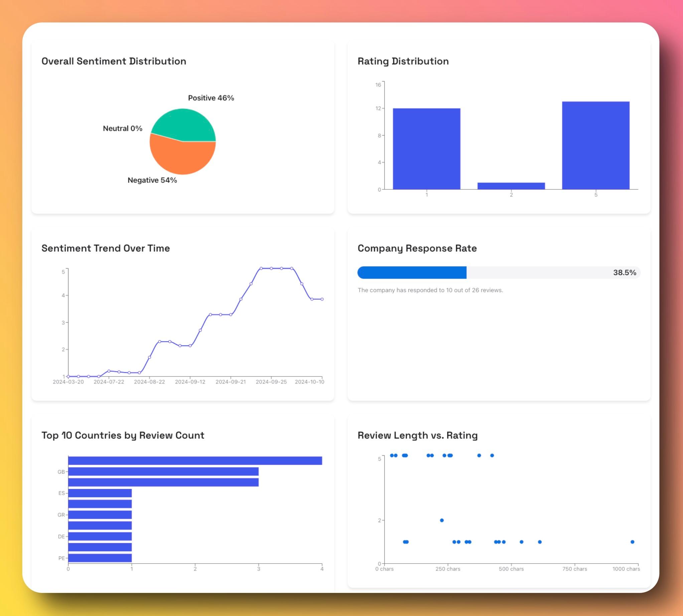Screen dimensions: 683x616
Task: Click the bar for rating 5 in Rating Distribution
Action: (596, 145)
